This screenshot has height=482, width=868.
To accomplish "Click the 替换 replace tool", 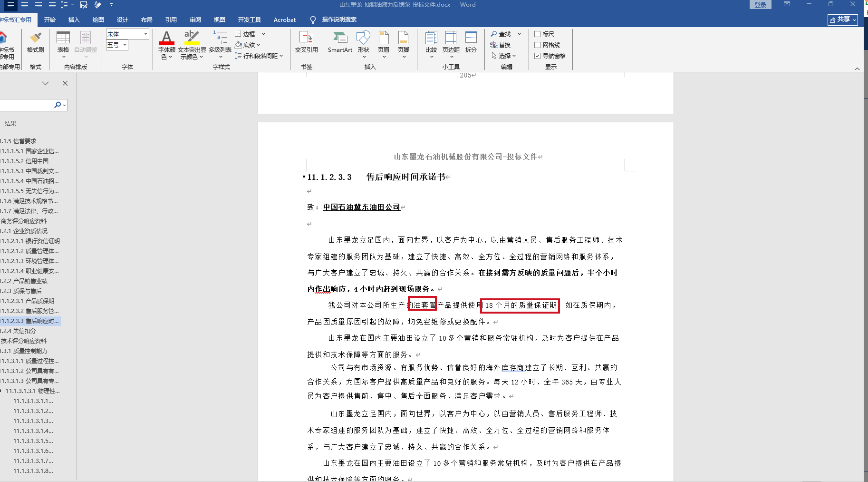I will 500,45.
